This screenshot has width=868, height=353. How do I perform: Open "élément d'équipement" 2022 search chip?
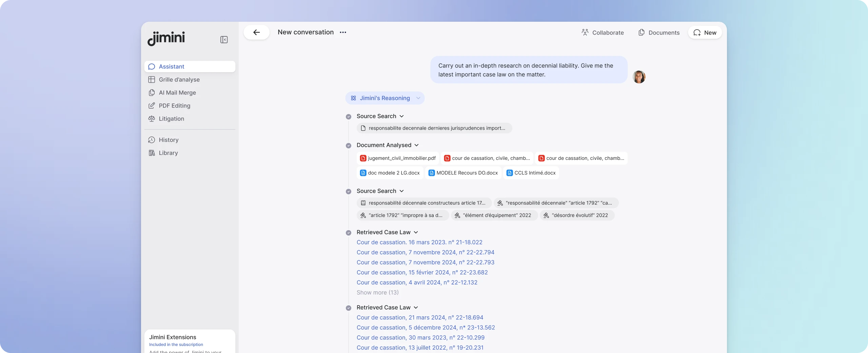click(494, 215)
